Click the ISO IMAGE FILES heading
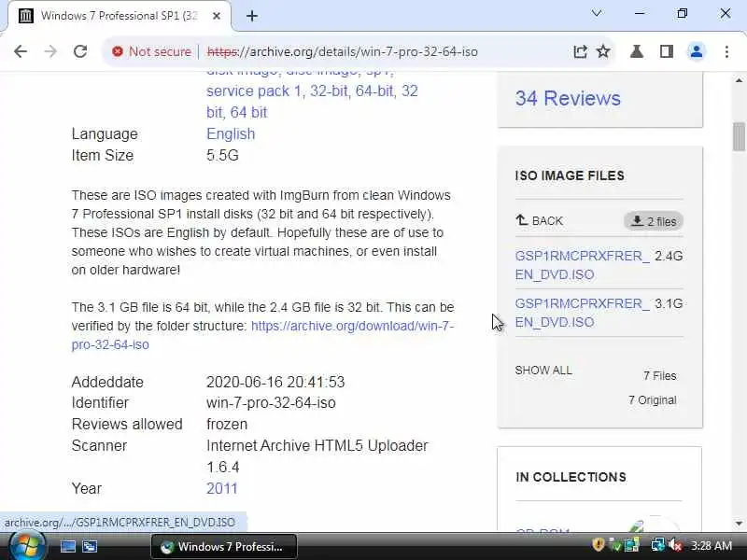 [x=570, y=175]
